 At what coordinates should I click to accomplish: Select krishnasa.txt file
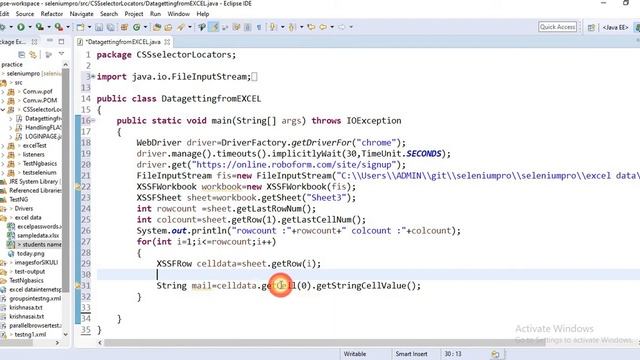[26, 307]
